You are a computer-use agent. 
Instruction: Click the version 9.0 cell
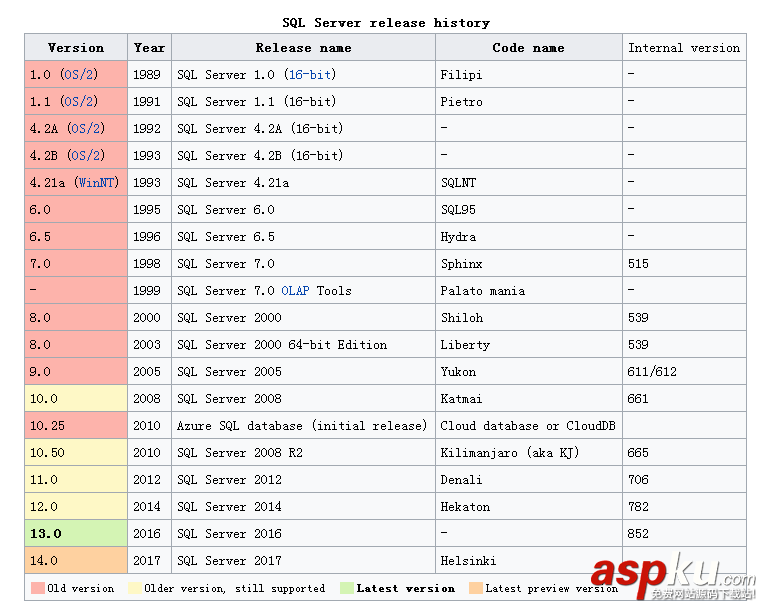click(x=76, y=372)
